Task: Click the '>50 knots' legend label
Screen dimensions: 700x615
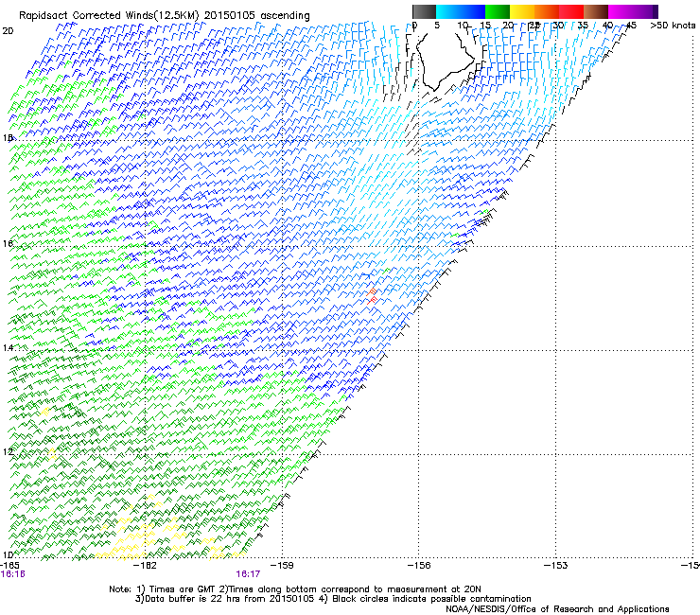Action: point(673,26)
